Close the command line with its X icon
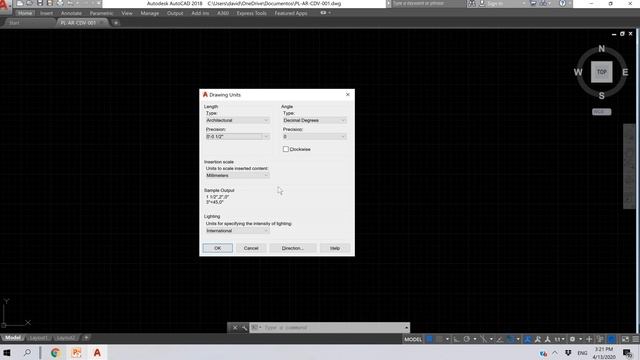640x360 pixels. click(235, 328)
